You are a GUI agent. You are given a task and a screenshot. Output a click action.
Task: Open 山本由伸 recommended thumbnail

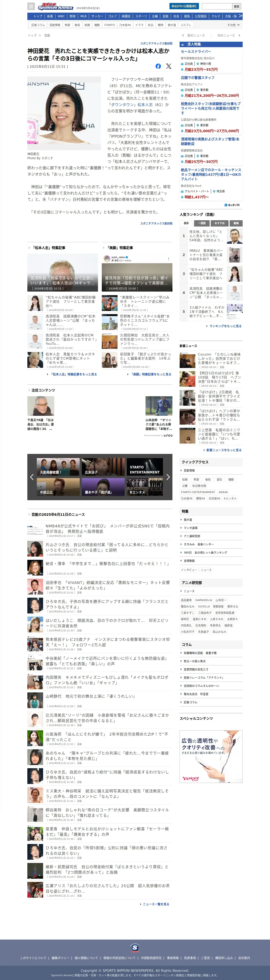159,406
